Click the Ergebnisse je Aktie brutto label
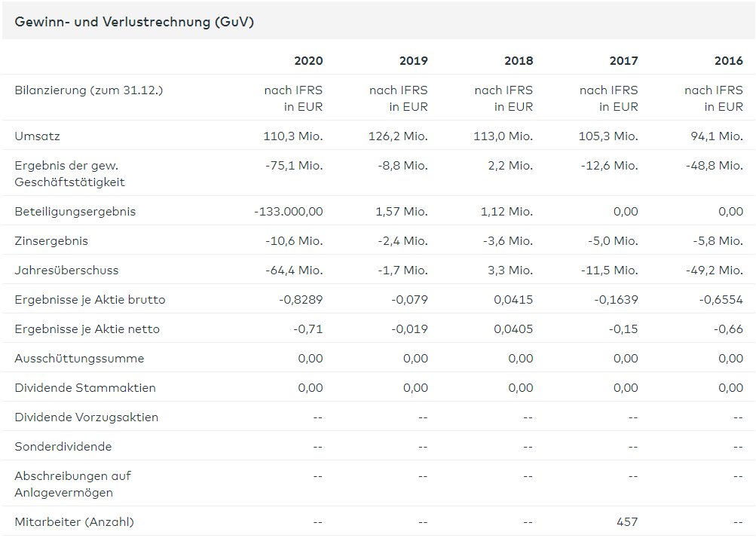 coord(90,299)
